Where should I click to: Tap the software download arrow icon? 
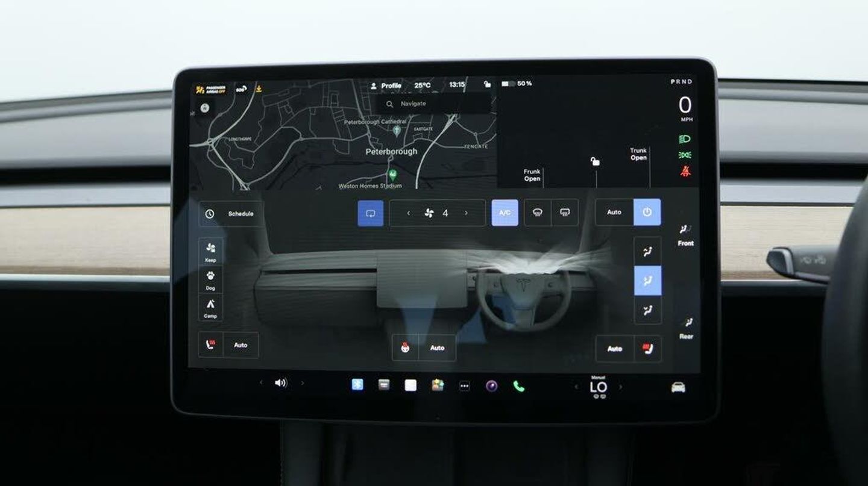pos(259,89)
